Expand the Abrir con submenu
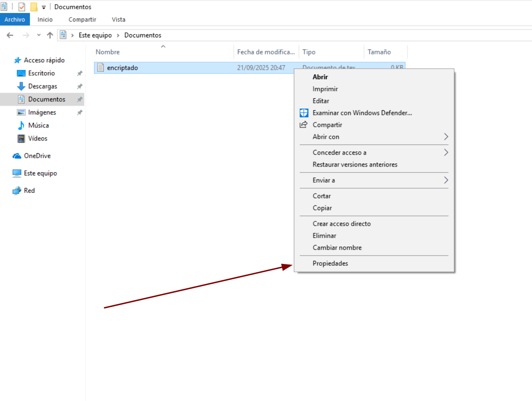Image resolution: width=532 pixels, height=401 pixels. tap(374, 137)
